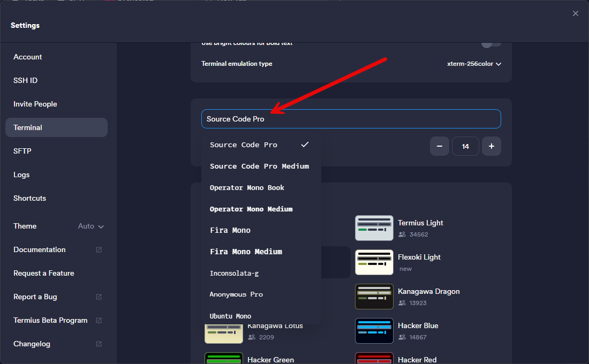Click the 'new' label under Flexoki Light
Viewport: 589px width, 364px height.
pyautogui.click(x=405, y=269)
